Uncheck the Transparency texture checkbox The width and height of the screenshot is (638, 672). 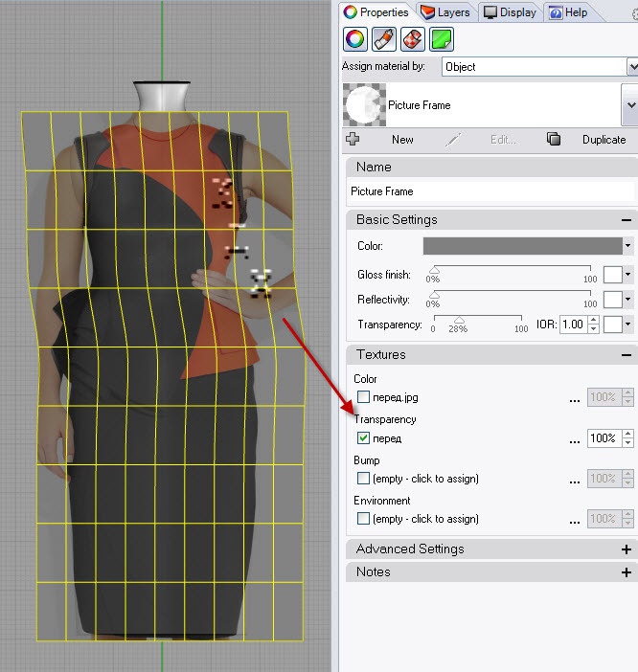click(x=363, y=438)
